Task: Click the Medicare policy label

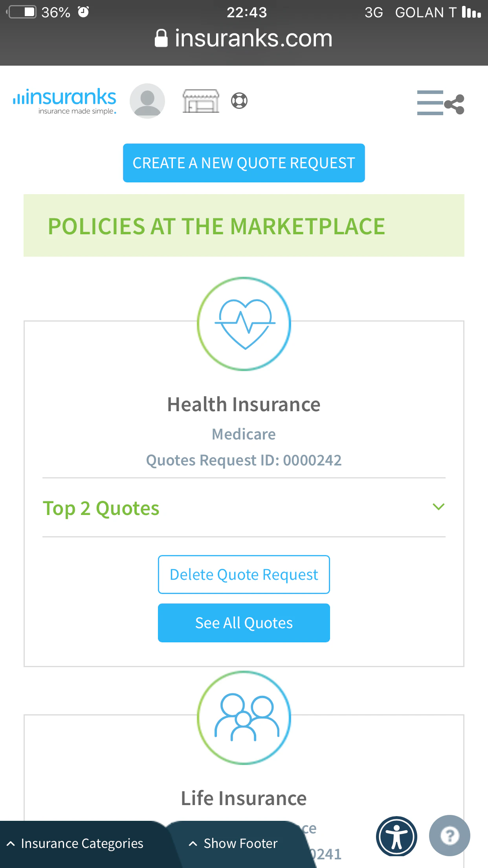Action: [244, 434]
